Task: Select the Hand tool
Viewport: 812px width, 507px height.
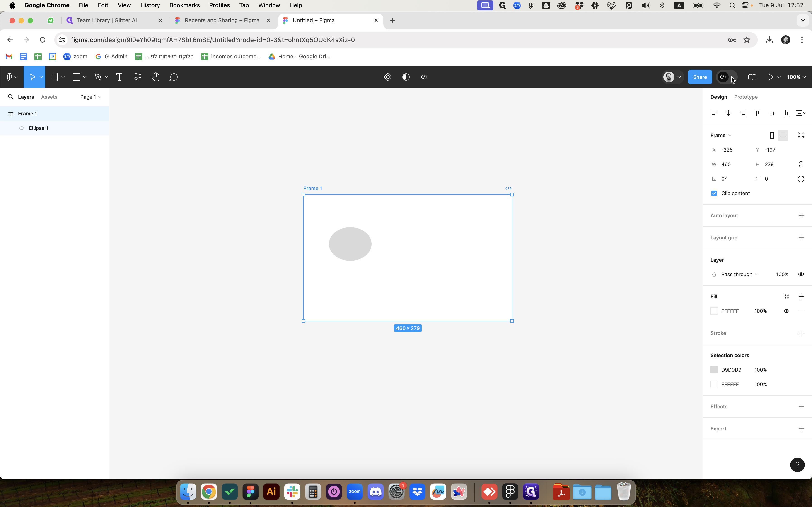Action: coord(155,77)
